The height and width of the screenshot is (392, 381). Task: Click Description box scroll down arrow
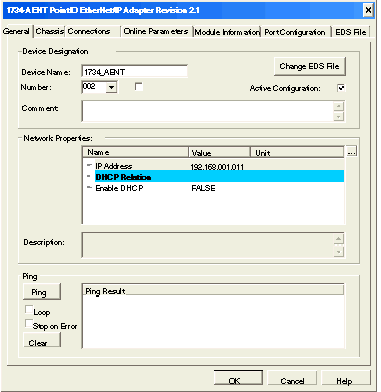point(339,252)
